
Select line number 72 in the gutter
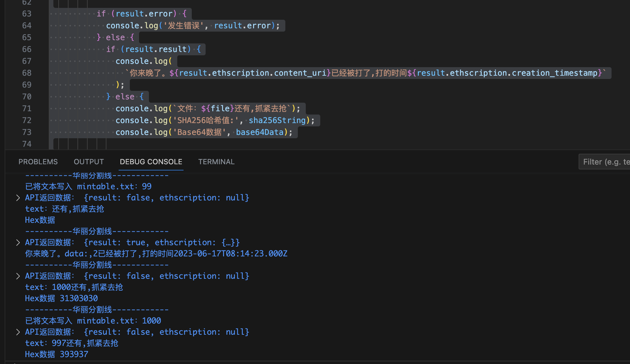27,120
